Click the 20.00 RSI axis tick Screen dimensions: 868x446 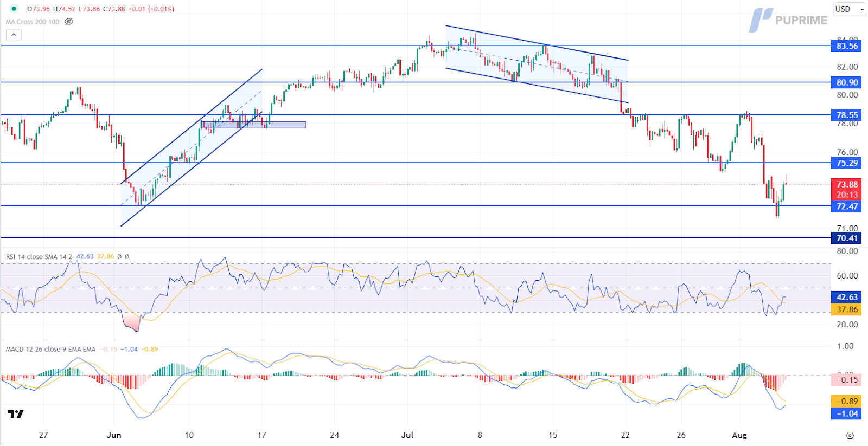pos(847,325)
